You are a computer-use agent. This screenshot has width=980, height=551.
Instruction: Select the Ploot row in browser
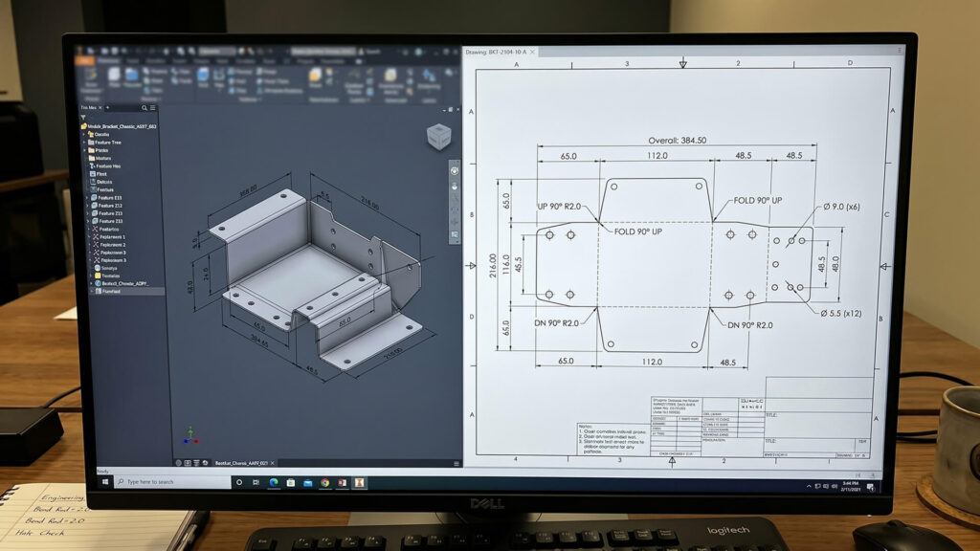pyautogui.click(x=99, y=174)
